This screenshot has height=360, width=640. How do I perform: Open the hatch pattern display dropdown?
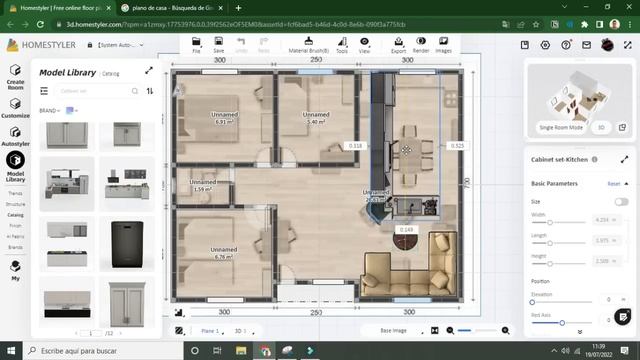coord(180,331)
